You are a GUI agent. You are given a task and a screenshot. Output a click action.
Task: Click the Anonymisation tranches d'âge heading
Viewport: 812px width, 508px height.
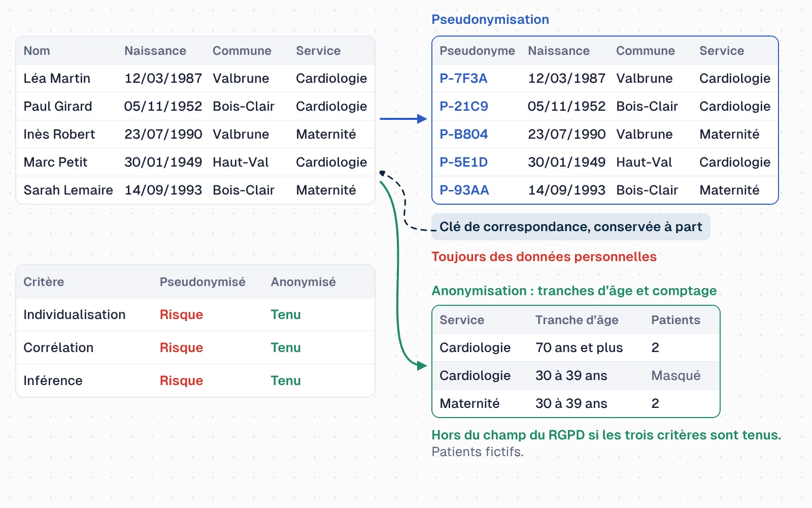tap(574, 291)
